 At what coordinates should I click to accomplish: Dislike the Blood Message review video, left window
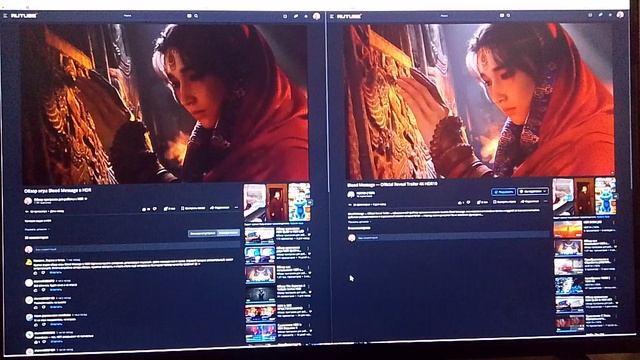(155, 209)
